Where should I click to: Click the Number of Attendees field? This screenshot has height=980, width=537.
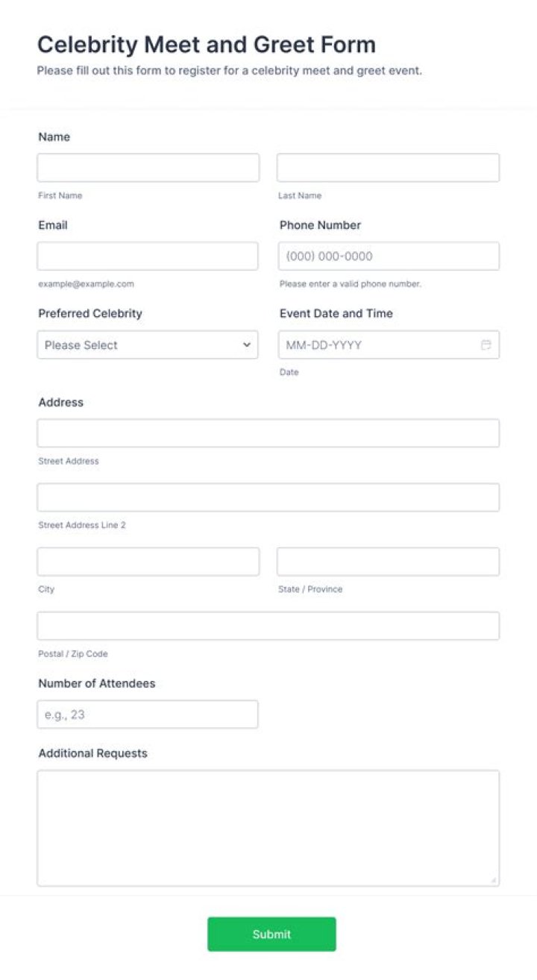coord(148,714)
